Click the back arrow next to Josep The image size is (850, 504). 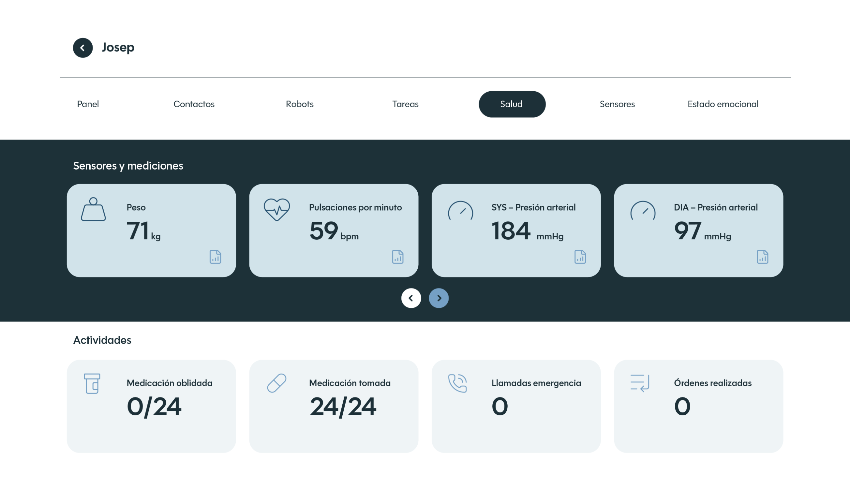point(83,48)
